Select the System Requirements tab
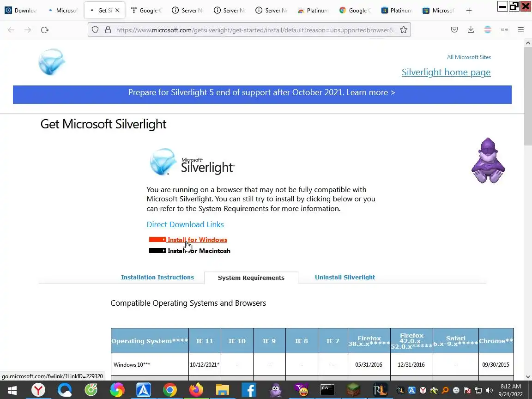The height and width of the screenshot is (399, 532). click(251, 278)
